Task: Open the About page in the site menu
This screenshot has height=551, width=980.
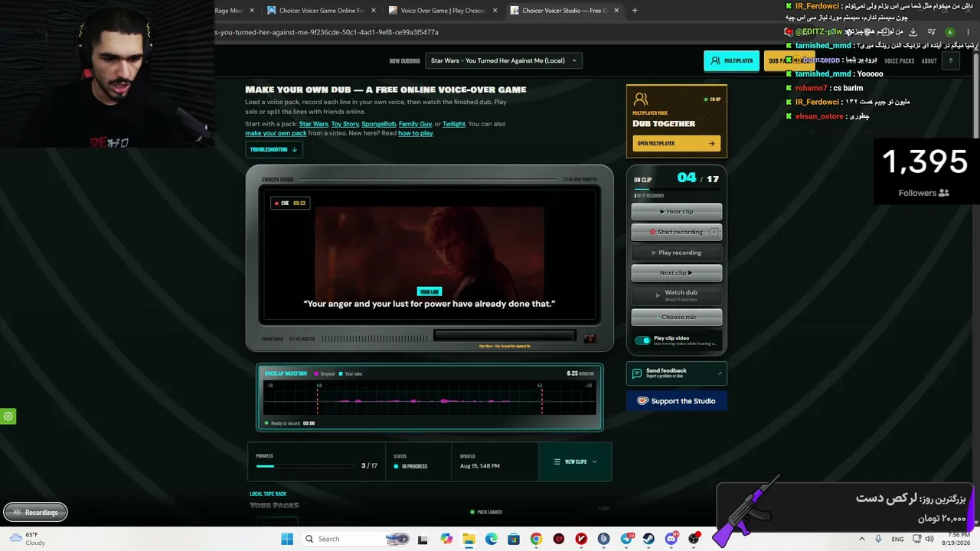Action: click(929, 60)
